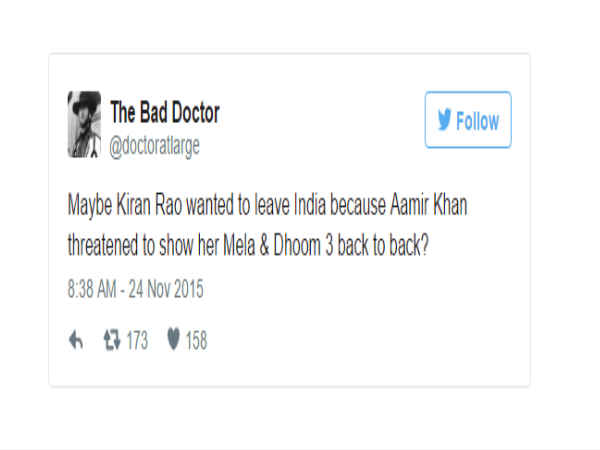This screenshot has width=600, height=450.
Task: Click the word India in tweet
Action: pos(310,205)
